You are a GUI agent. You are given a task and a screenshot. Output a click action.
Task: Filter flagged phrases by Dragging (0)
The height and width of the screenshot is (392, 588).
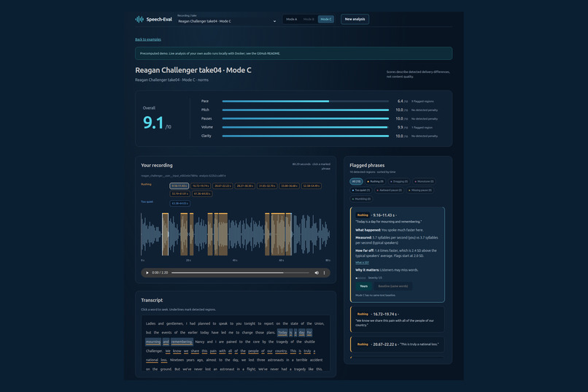tap(399, 182)
